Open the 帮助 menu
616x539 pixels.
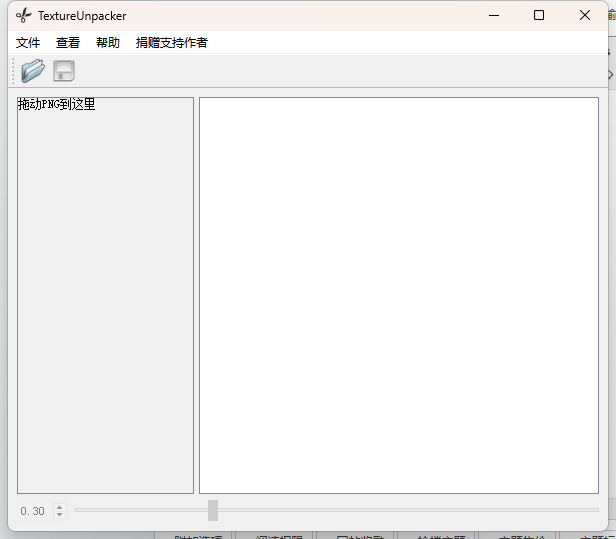108,42
